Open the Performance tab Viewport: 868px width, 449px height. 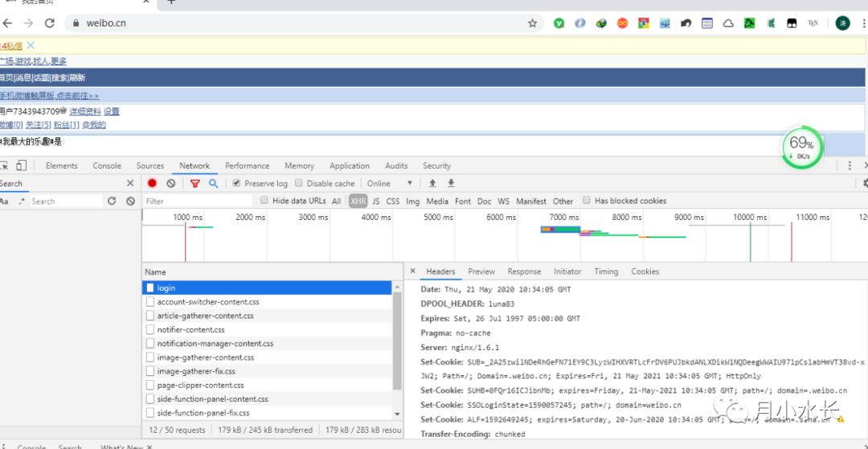(x=247, y=165)
